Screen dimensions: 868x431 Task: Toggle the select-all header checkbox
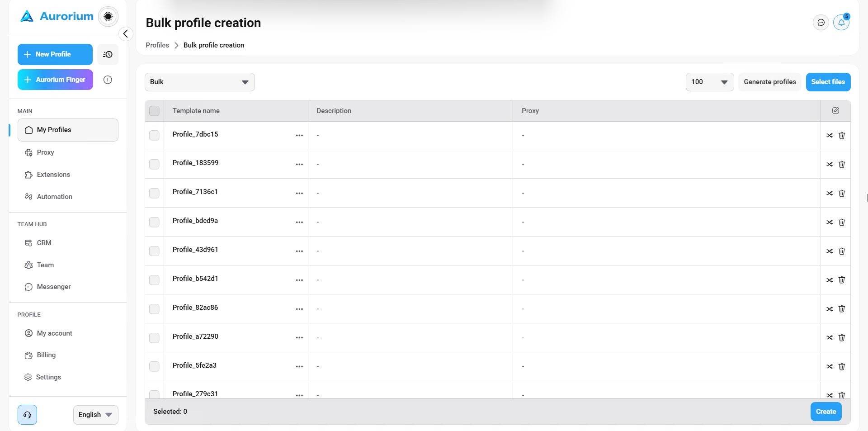(x=154, y=111)
